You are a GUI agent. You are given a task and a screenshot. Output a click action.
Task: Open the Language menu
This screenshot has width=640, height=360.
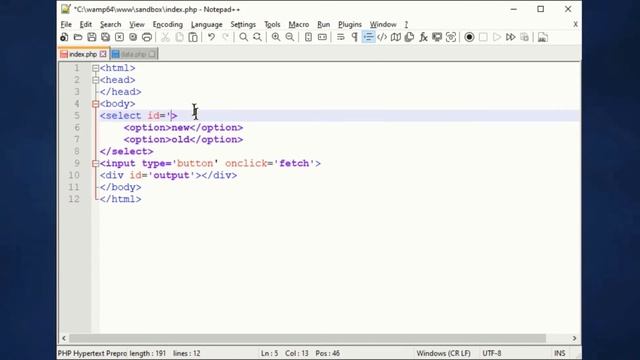pos(207,24)
